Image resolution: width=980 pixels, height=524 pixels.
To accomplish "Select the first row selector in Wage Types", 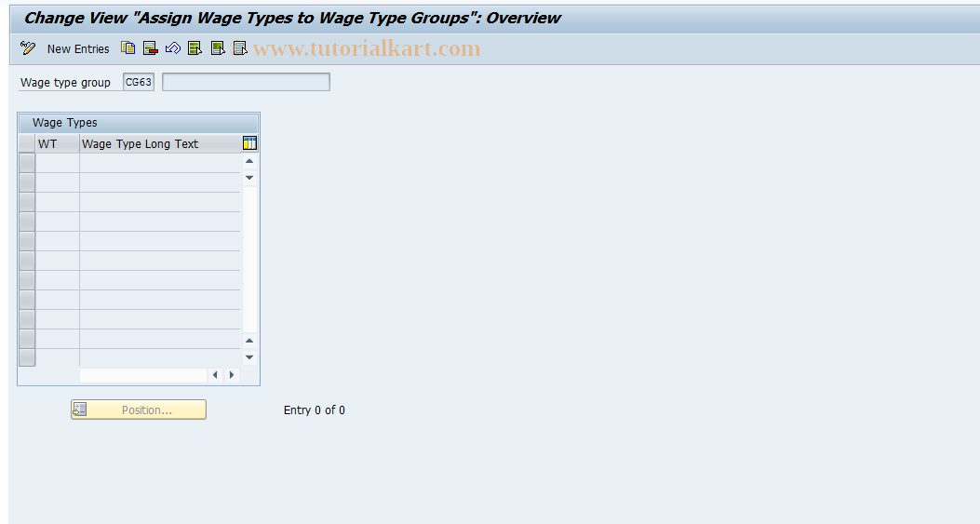I will pyautogui.click(x=27, y=163).
